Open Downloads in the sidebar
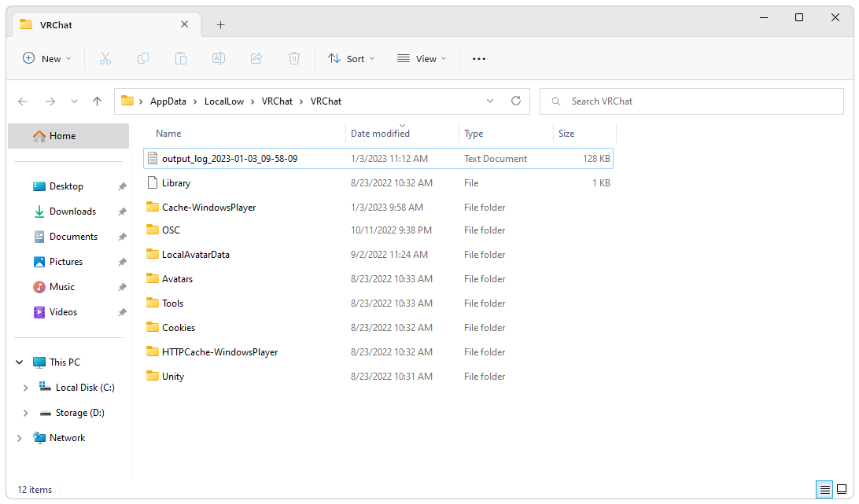 point(72,212)
